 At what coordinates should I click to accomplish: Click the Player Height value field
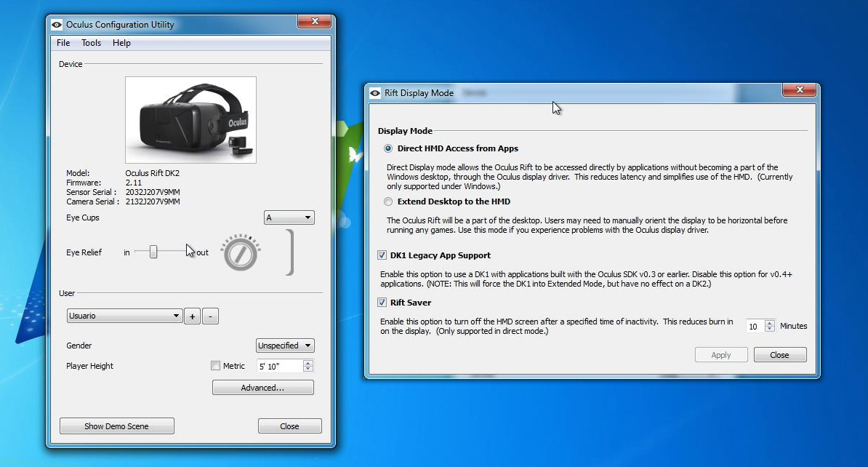(280, 366)
